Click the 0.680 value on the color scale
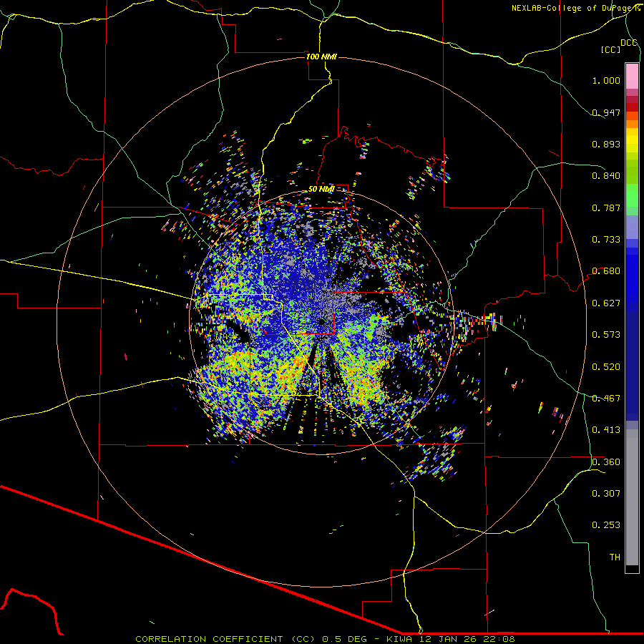 click(606, 271)
